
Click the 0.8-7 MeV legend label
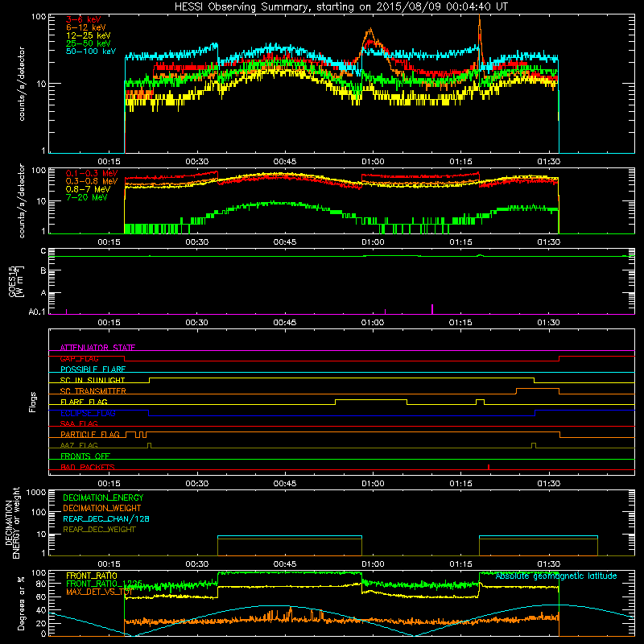(88, 189)
